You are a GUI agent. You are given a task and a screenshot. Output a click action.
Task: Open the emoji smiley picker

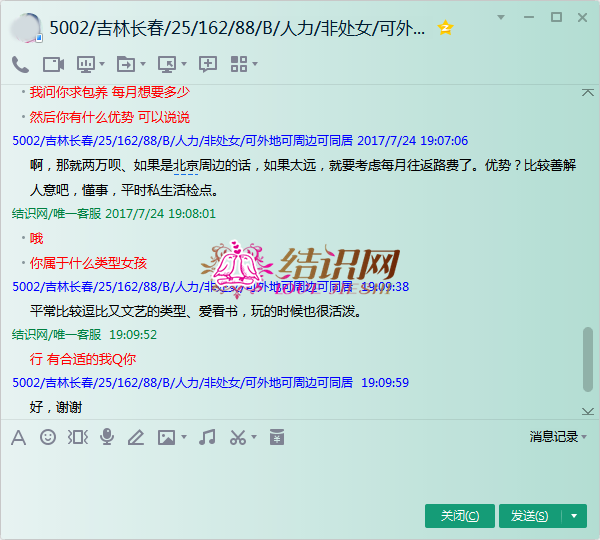tap(48, 437)
